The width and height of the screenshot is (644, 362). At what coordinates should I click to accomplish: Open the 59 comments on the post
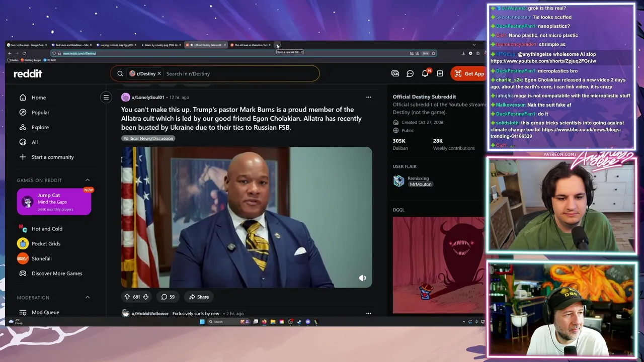(168, 297)
